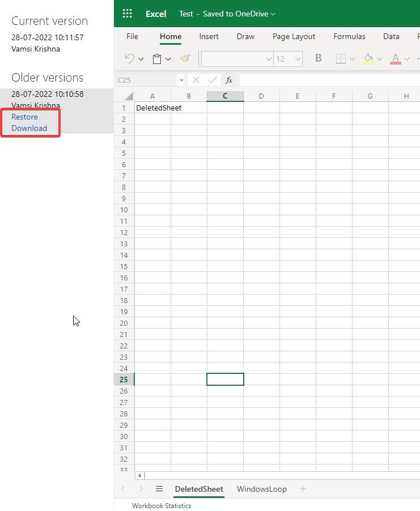Screen dimensions: 420x511
Task: Add a new sheet with plus icon
Action: point(303,489)
